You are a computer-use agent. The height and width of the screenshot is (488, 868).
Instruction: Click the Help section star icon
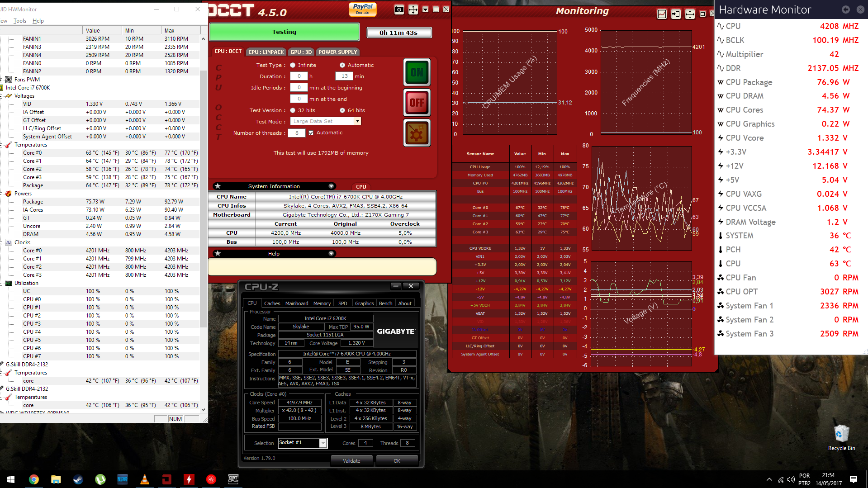[x=218, y=253]
